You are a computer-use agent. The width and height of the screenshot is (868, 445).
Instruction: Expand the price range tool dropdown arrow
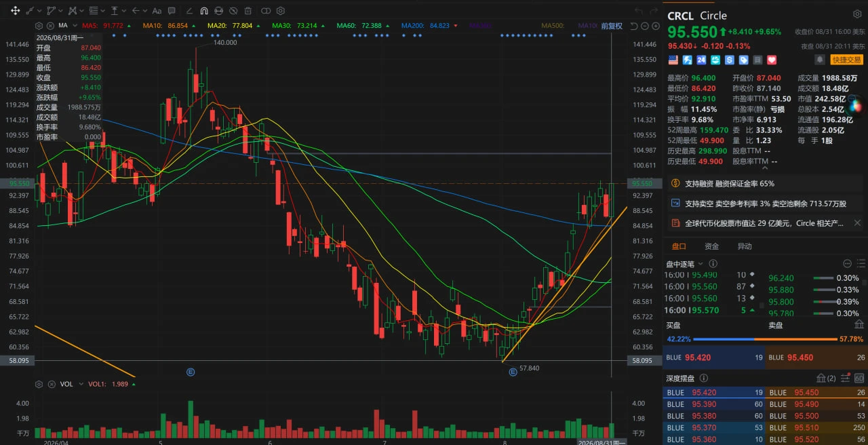tap(124, 11)
